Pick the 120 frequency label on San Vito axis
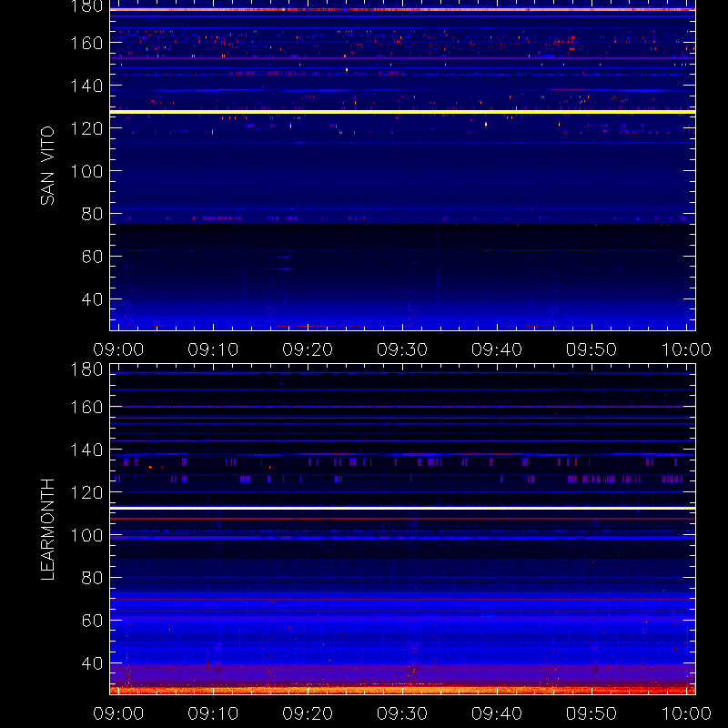728x728 pixels. [x=86, y=128]
